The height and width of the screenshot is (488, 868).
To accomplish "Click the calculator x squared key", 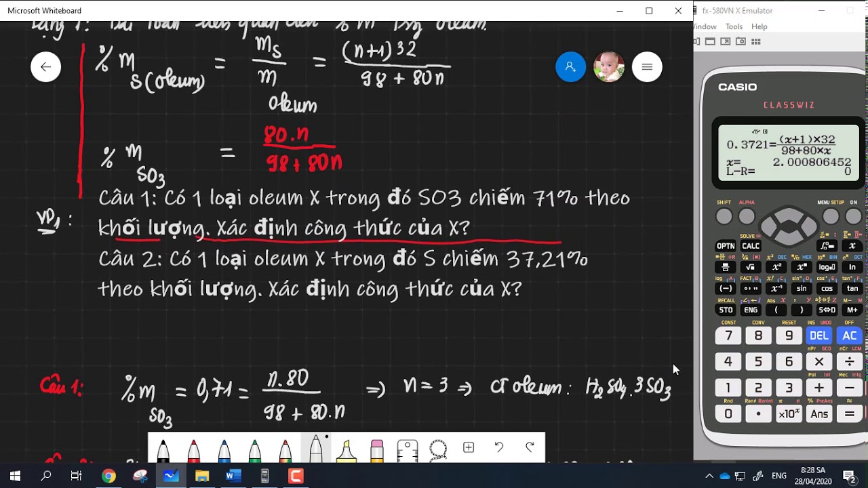I will (x=776, y=267).
